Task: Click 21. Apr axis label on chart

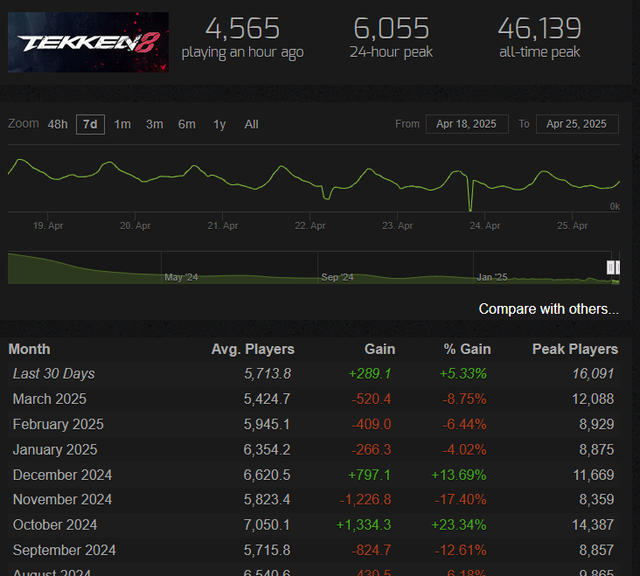Action: tap(222, 226)
